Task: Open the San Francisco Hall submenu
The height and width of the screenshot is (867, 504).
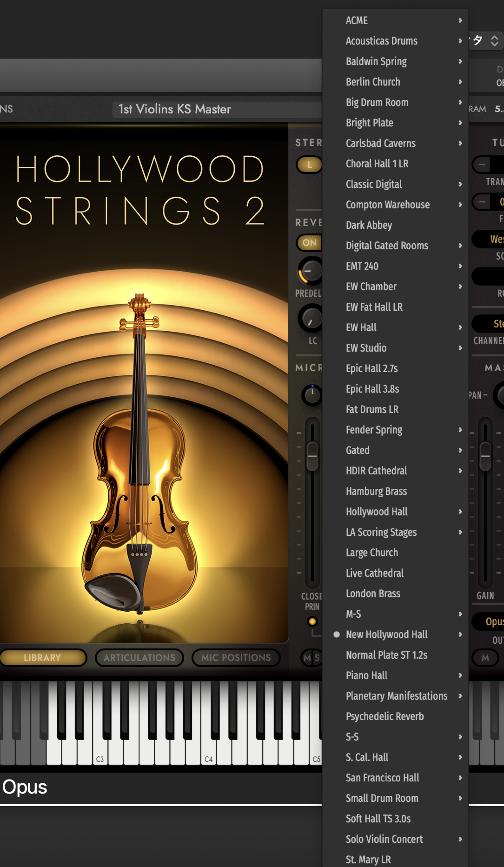Action: 395,778
